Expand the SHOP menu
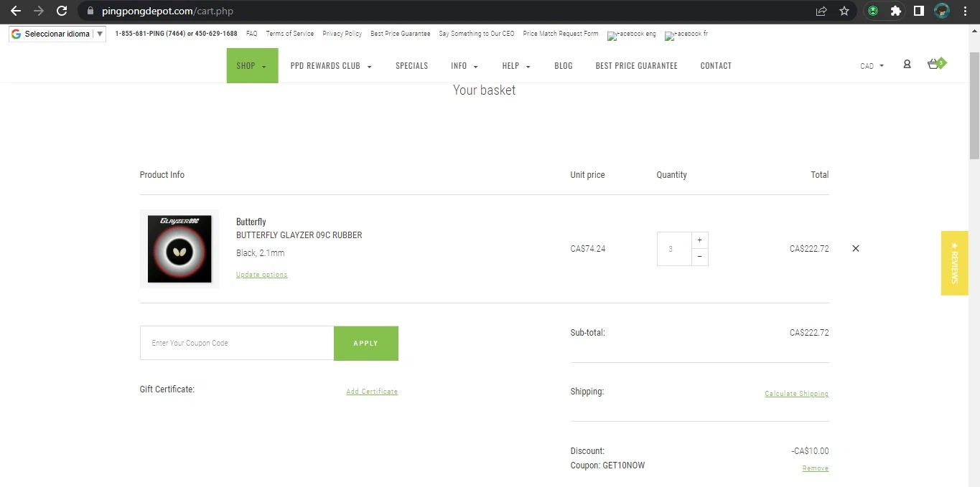 (x=252, y=65)
